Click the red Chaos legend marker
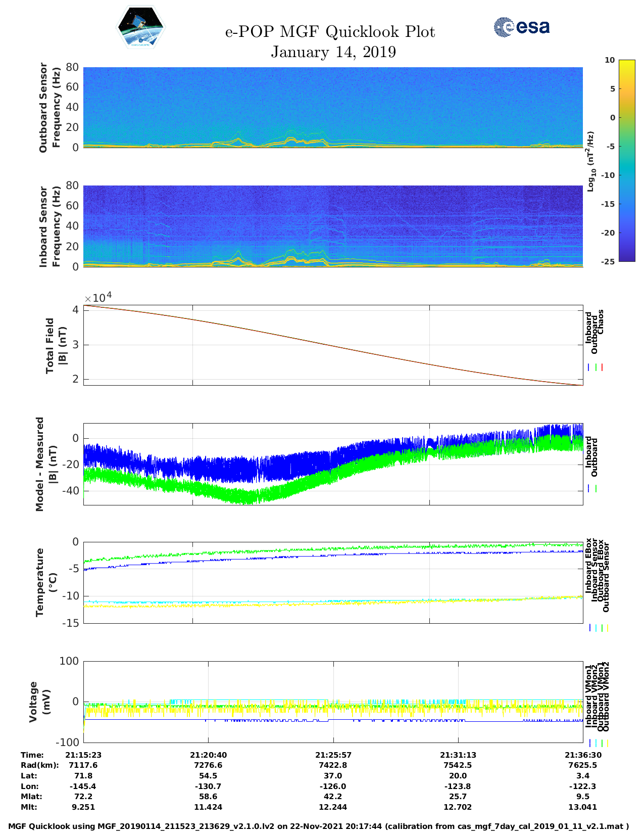644x834 pixels. pos(602,367)
